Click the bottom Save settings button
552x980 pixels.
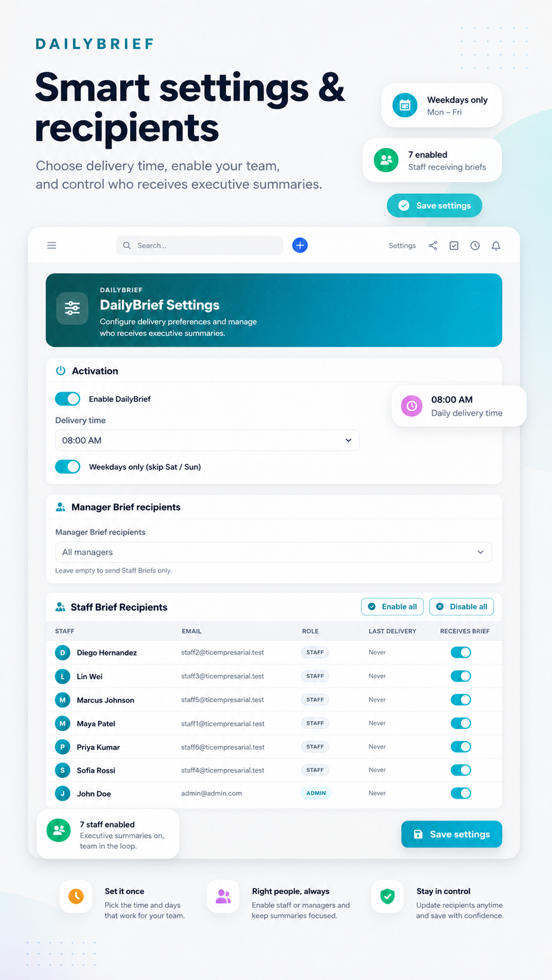[x=452, y=834]
